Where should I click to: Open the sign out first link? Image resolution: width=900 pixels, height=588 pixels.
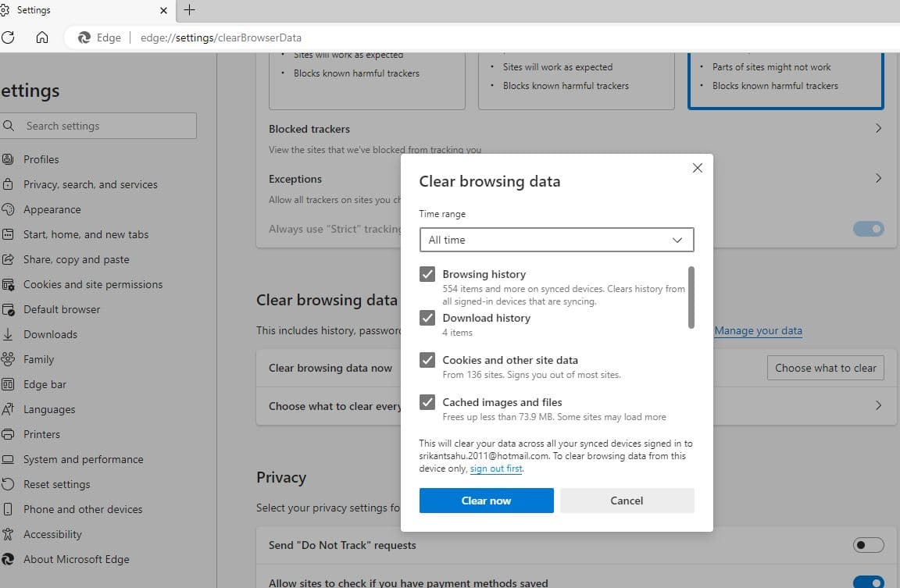(x=496, y=469)
